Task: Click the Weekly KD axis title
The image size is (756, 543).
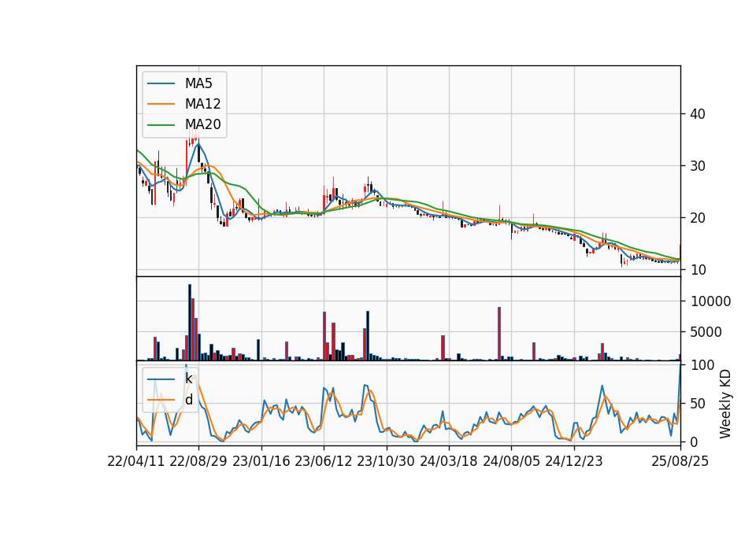Action: pos(725,404)
